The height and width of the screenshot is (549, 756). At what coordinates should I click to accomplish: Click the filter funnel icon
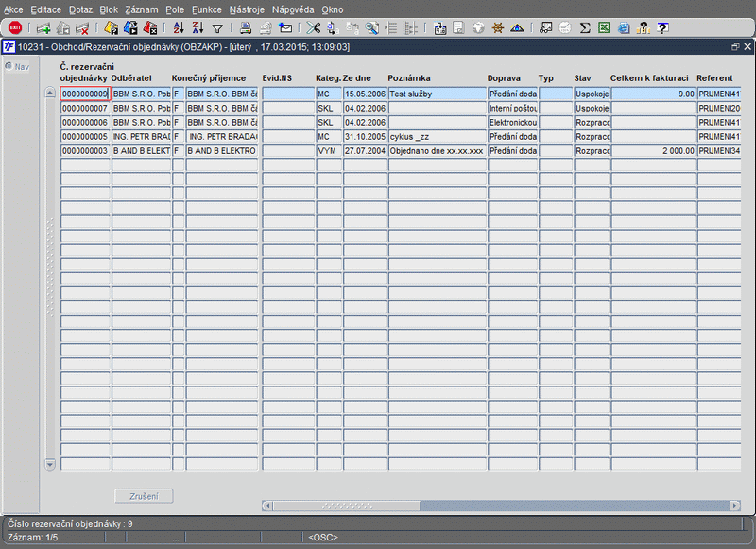coord(217,29)
